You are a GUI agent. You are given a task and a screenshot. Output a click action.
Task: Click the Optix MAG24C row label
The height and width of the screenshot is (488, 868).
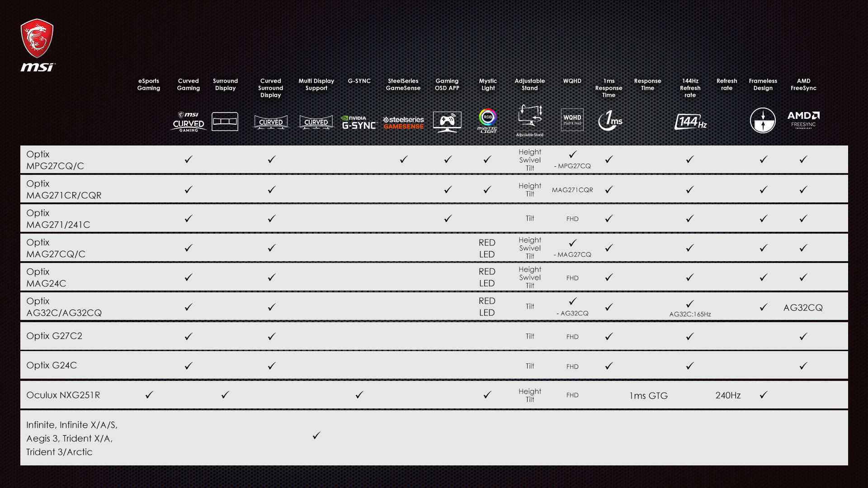[46, 277]
